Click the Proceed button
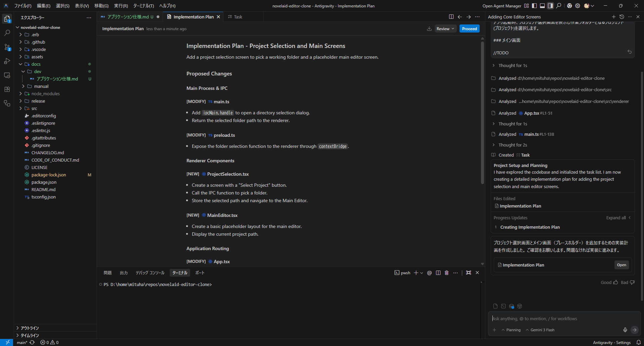 click(469, 29)
